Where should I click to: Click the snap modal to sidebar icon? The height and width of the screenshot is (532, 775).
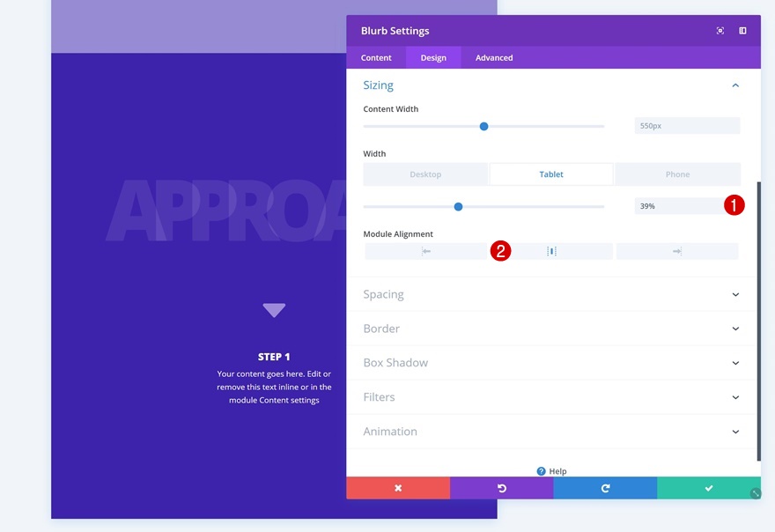742,31
